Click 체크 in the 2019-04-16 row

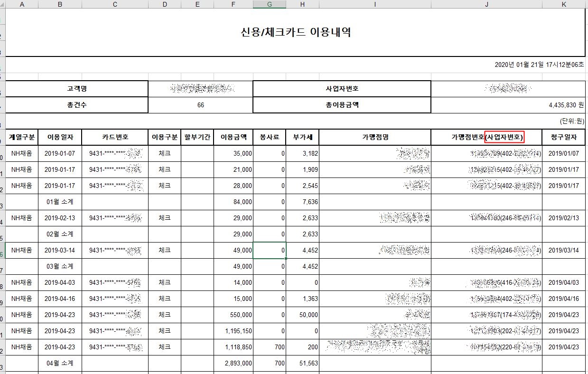pyautogui.click(x=165, y=299)
